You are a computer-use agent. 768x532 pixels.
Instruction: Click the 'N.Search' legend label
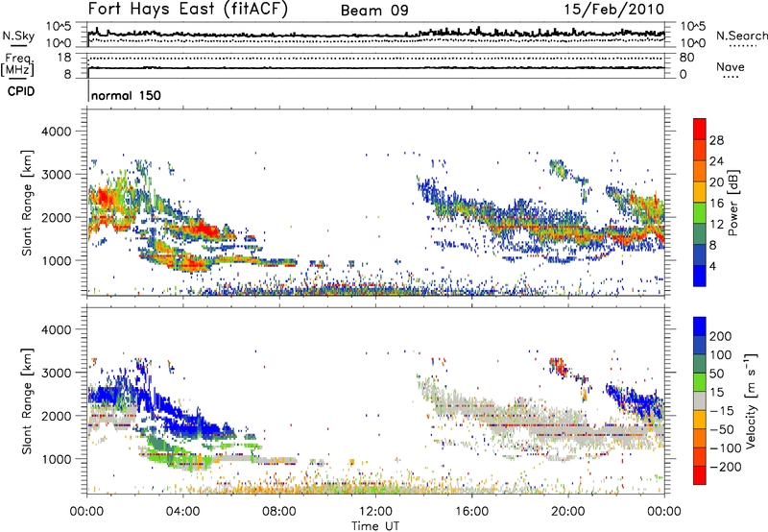[741, 36]
